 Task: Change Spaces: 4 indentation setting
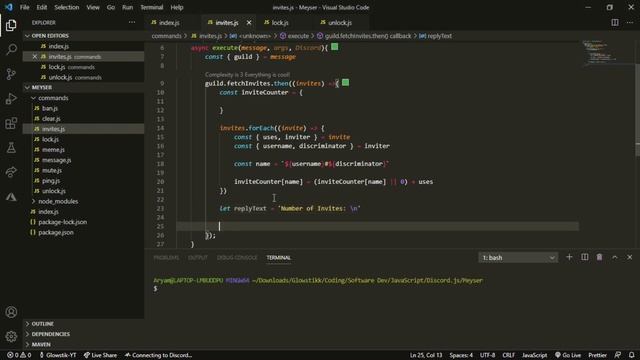coord(461,355)
